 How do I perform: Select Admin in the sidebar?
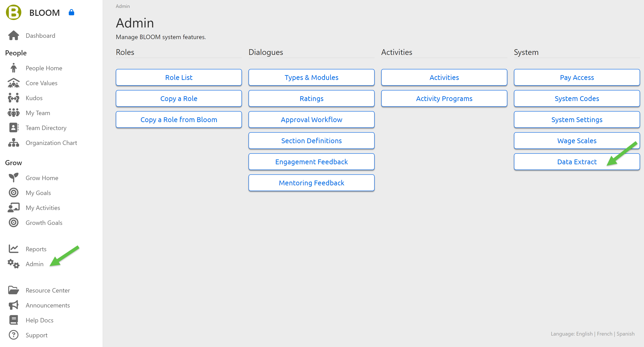[34, 264]
